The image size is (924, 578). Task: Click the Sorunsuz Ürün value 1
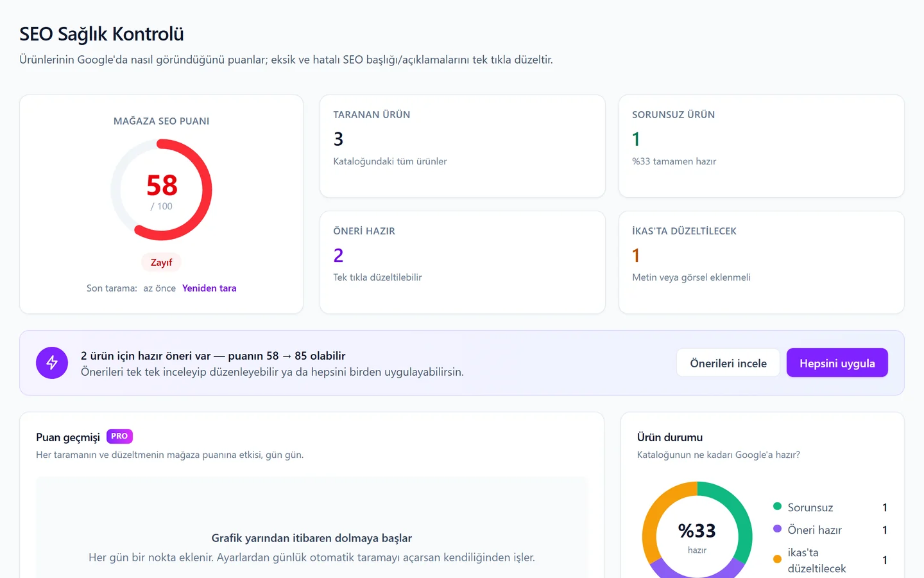coord(636,139)
